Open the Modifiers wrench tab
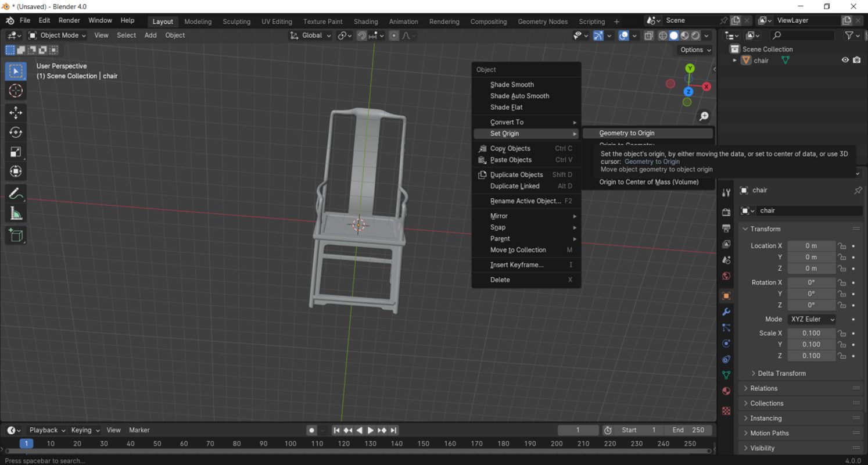868x465 pixels. [x=726, y=312]
